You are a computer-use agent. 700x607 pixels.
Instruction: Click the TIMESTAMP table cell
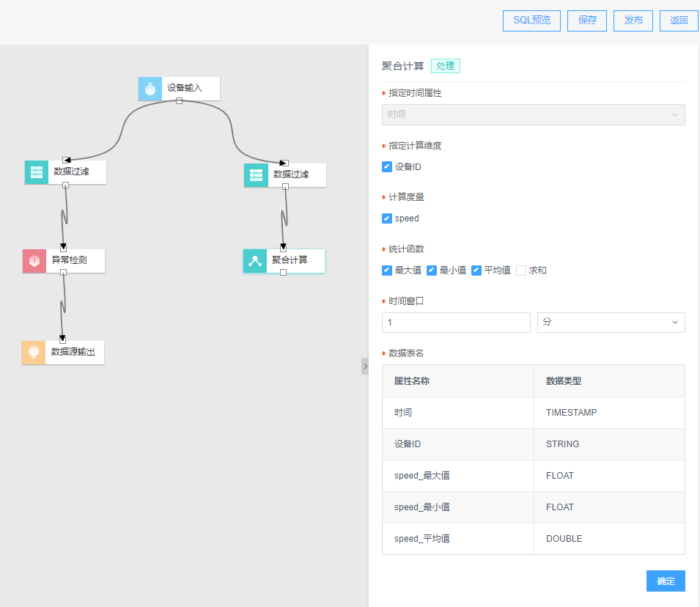(609, 413)
